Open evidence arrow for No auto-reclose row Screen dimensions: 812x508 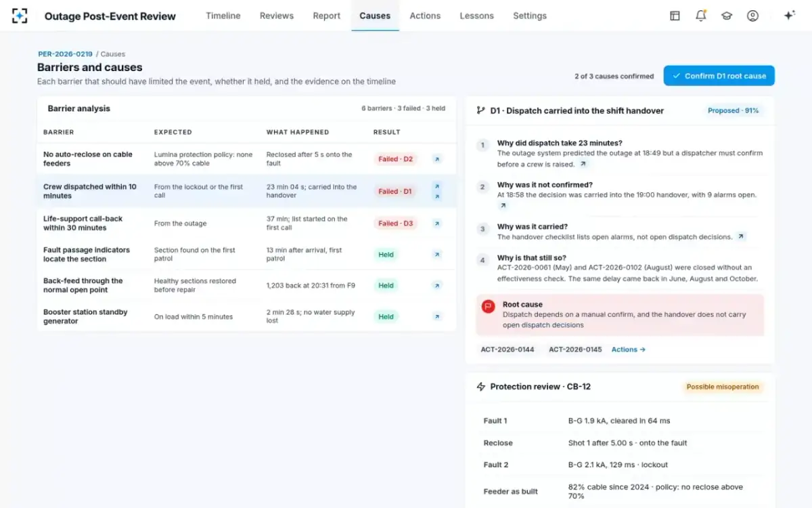(x=437, y=159)
